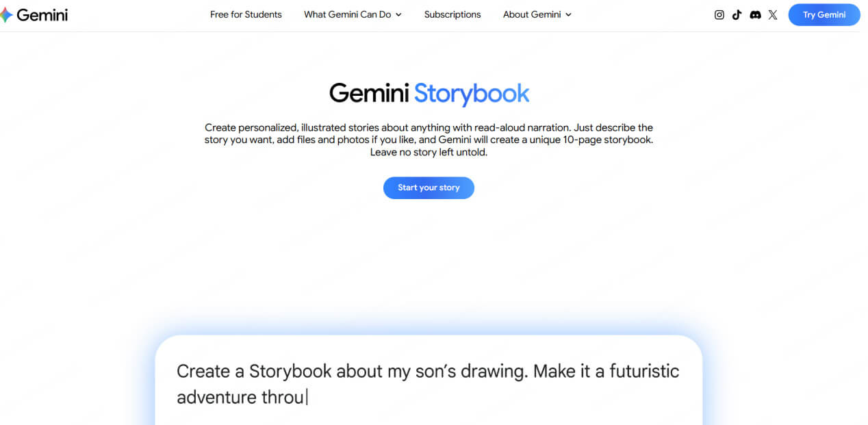Click the What Gemini Can Do dropdown arrow
The image size is (868, 425).
[398, 14]
